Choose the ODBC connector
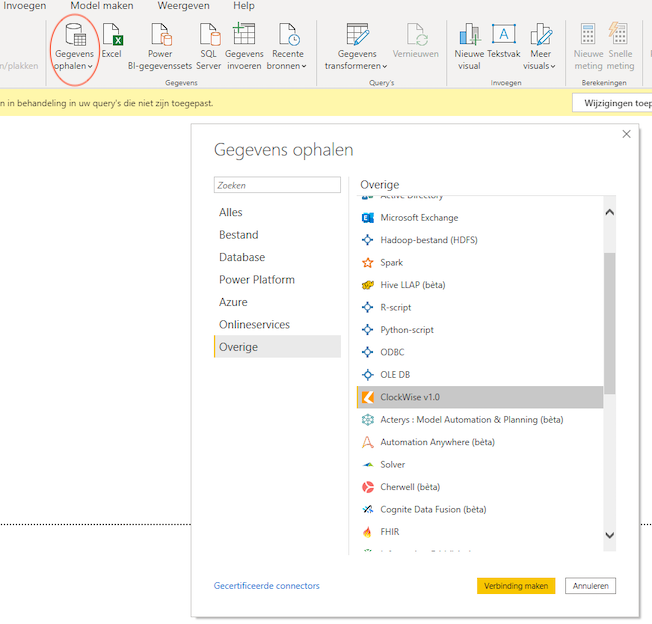The image size is (652, 624). [x=480, y=353]
